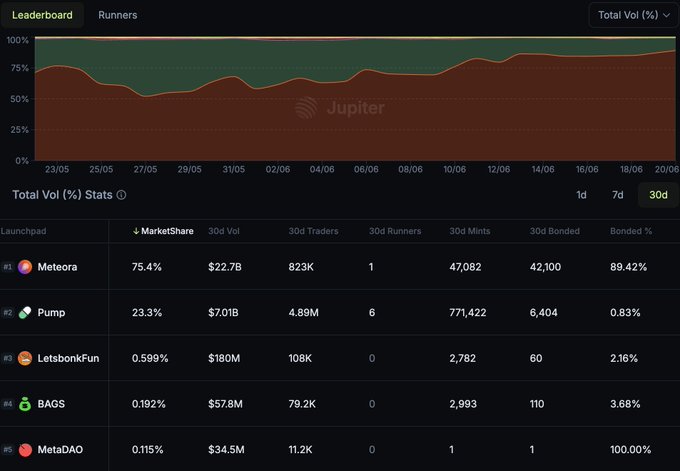This screenshot has height=471, width=680.
Task: Click the $34.5M volume value
Action: pyautogui.click(x=226, y=450)
